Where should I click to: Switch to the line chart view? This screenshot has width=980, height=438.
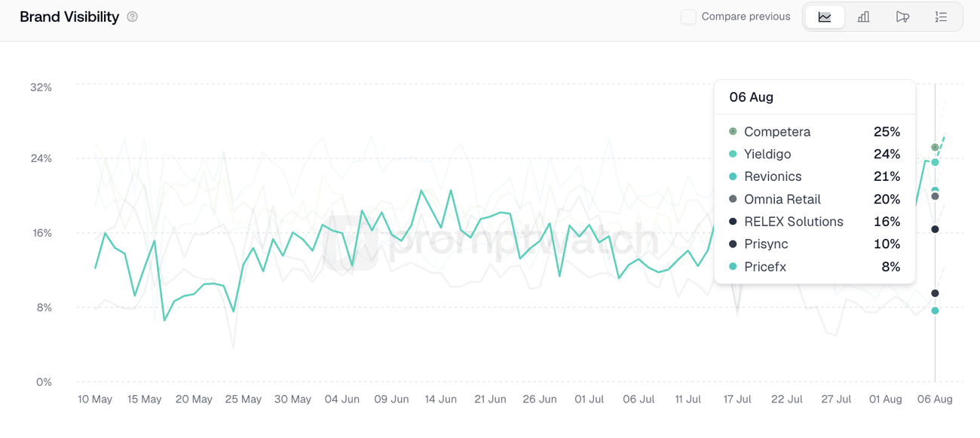(x=825, y=17)
